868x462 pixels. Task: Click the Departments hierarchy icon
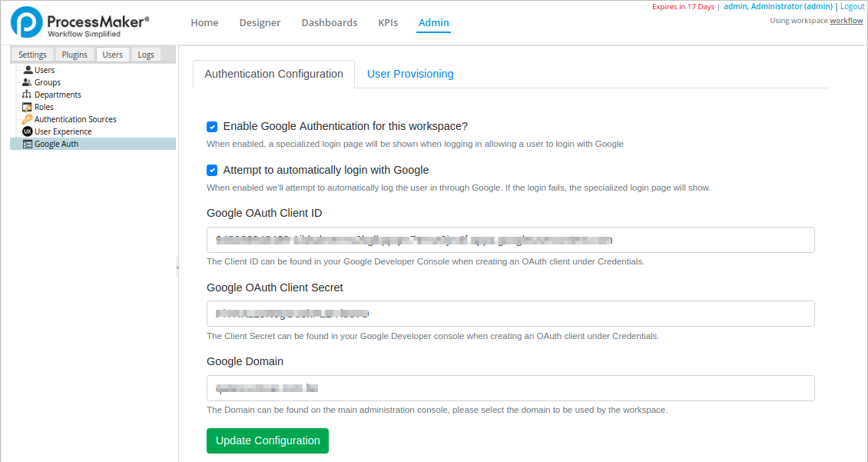(x=28, y=95)
